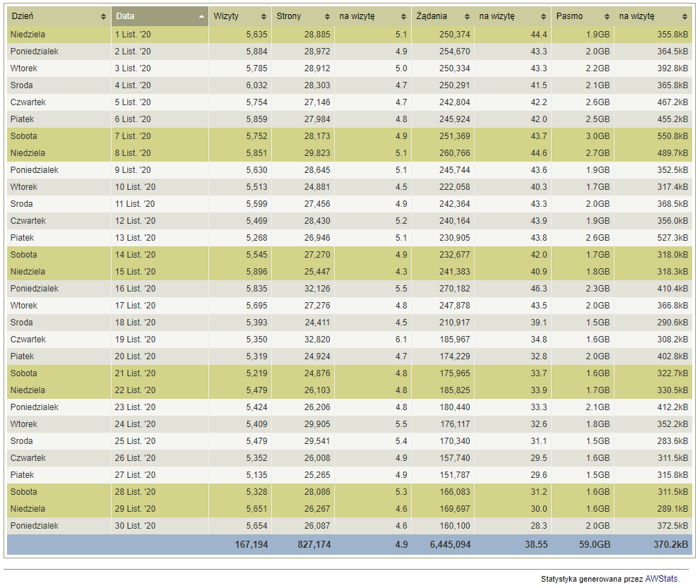The image size is (700, 588).
Task: Click the pages value 32,126
Action: coord(317,289)
